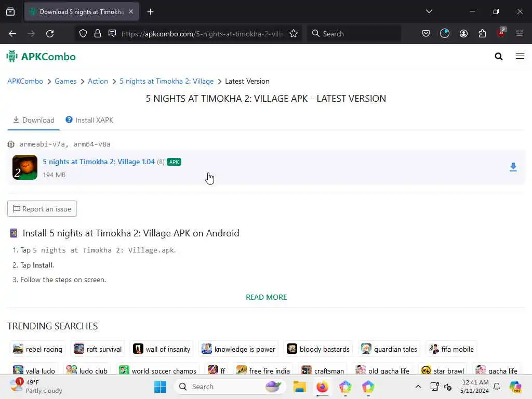532x399 pixels.
Task: Go to APKCombo breadcrumb link
Action: click(x=25, y=82)
